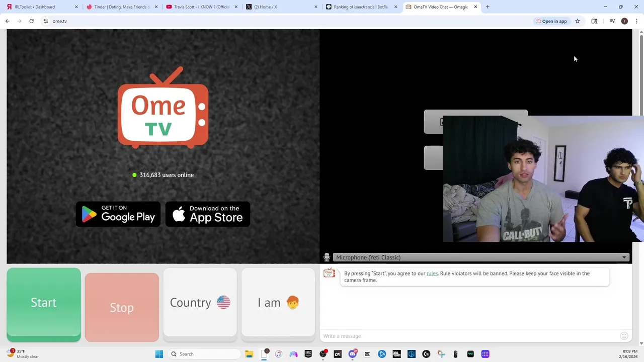
Task: Click the ome.tv address bar
Action: 287,21
